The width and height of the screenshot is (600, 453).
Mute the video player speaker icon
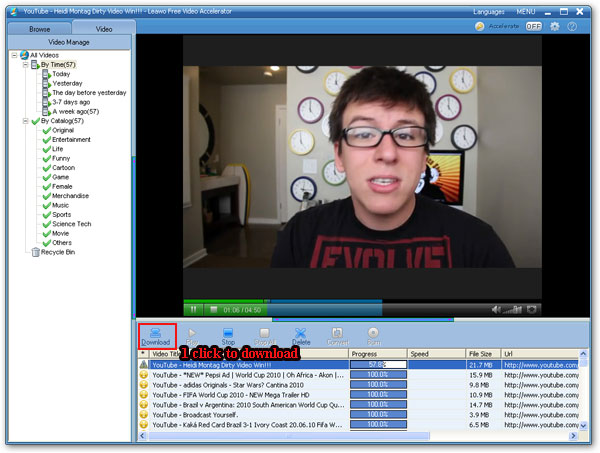[x=496, y=309]
